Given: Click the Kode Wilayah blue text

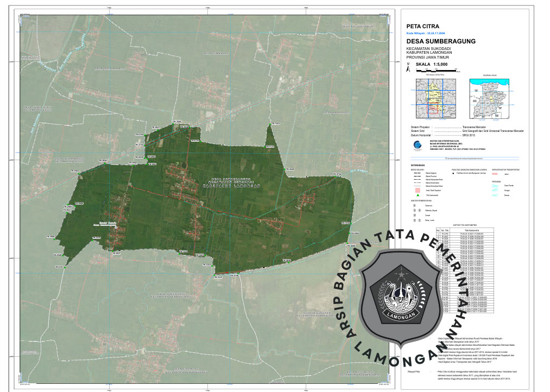Looking at the screenshot, I should click(426, 33).
